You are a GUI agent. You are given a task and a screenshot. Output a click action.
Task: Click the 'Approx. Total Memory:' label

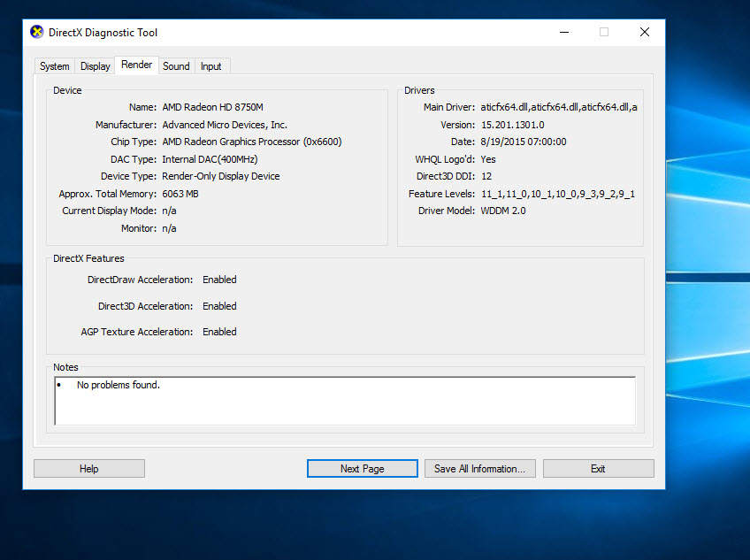(x=108, y=194)
